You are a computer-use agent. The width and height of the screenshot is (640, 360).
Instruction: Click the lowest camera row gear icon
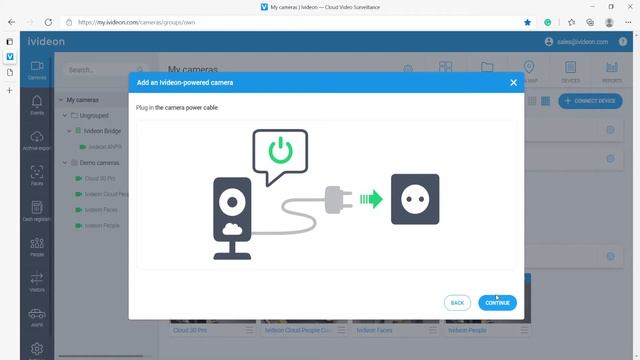pyautogui.click(x=610, y=256)
